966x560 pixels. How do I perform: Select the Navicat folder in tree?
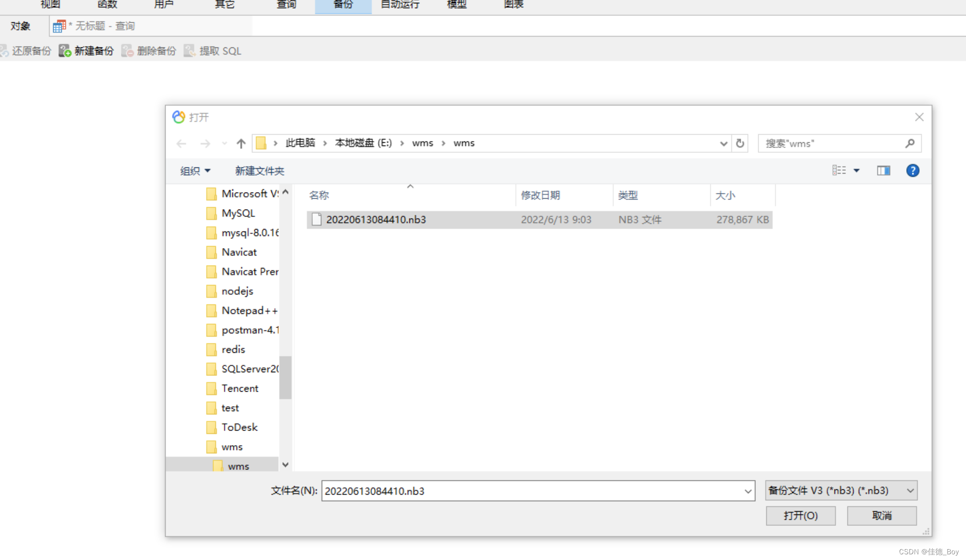pyautogui.click(x=239, y=252)
